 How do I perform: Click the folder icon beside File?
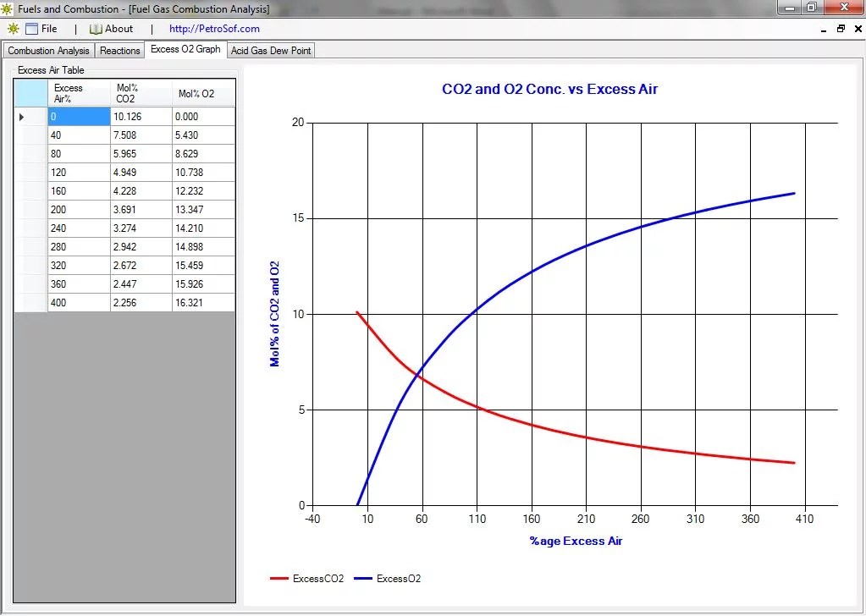pyautogui.click(x=30, y=28)
